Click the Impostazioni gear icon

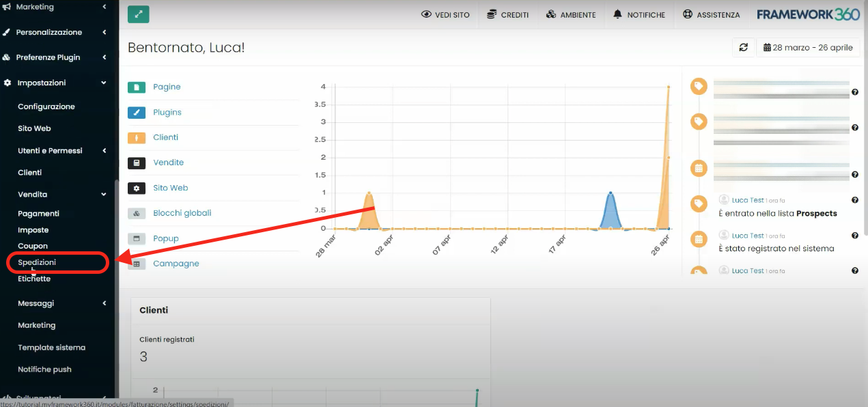tap(8, 83)
